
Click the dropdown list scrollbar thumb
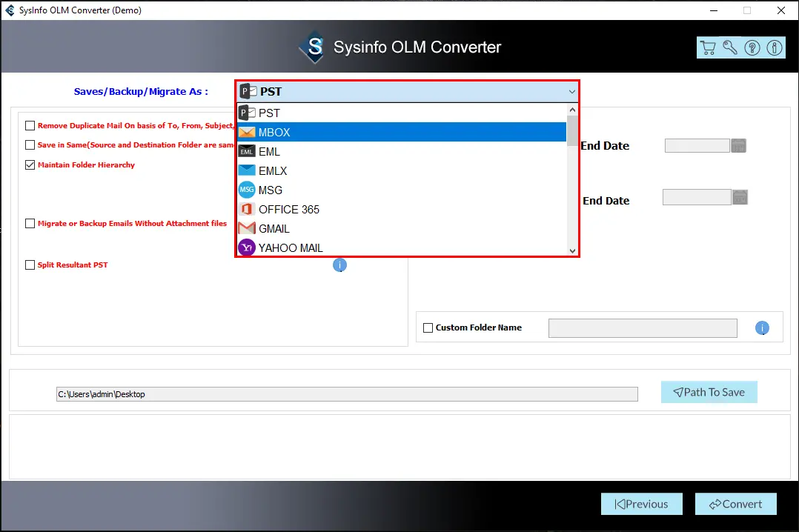click(x=572, y=131)
